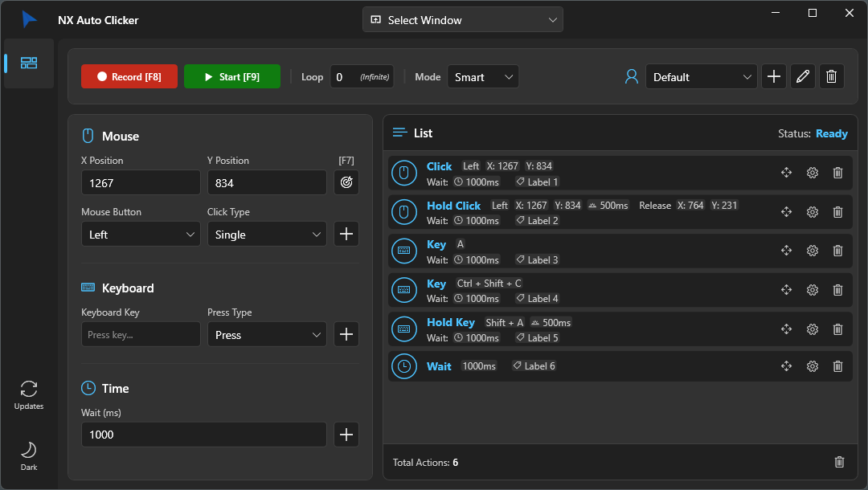Open settings for Hold Click action

(812, 212)
